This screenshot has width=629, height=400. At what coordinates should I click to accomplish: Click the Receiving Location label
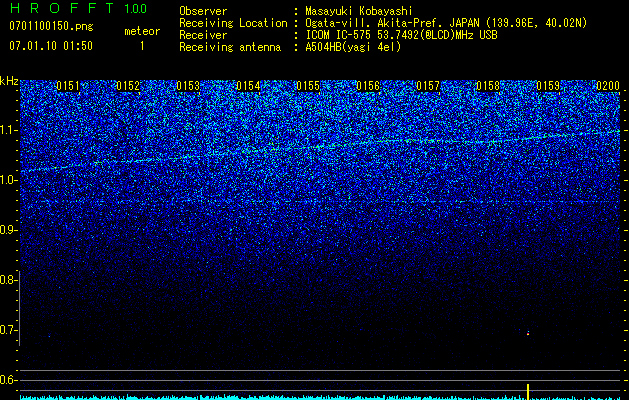pyautogui.click(x=233, y=23)
